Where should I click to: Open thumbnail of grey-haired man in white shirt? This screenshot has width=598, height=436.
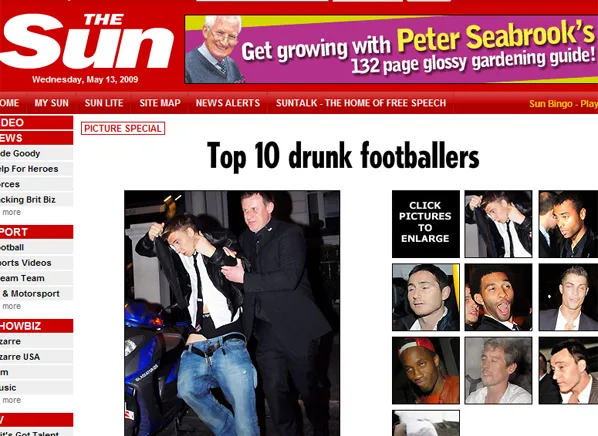(498, 370)
